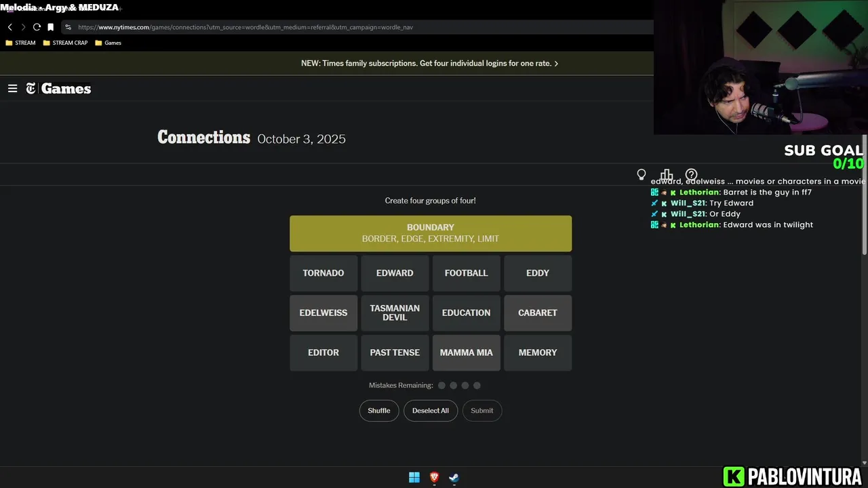
Task: Click the Submit button
Action: point(482,411)
